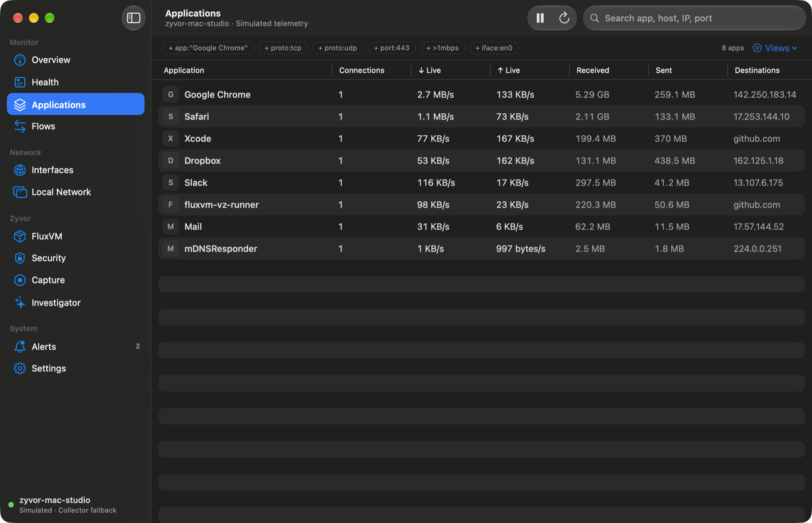Select the mDNSResponder application name
Screen dimensions: 812x523
coord(221,249)
